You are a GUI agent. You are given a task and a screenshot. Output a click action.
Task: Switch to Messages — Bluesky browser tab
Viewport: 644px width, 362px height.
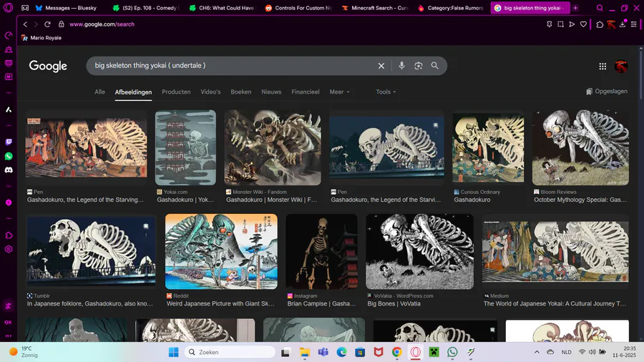coord(67,8)
